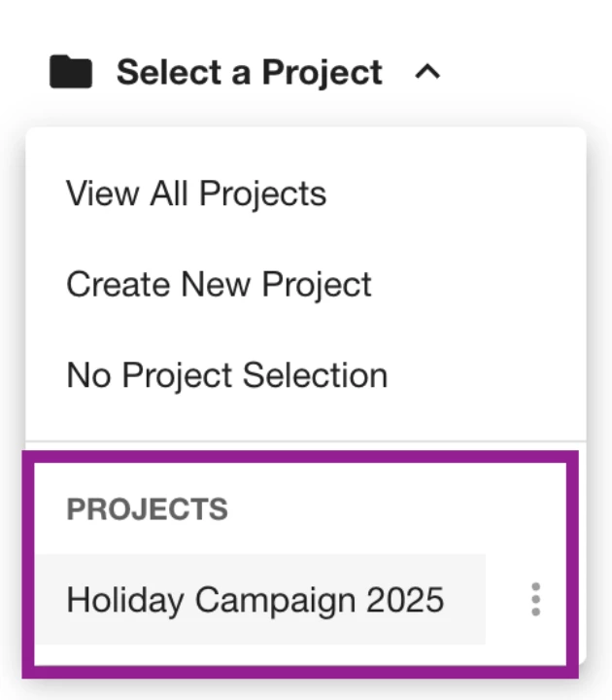Viewport: 612px width, 700px height.
Task: Close the project menu using the up caret
Action: pos(427,73)
